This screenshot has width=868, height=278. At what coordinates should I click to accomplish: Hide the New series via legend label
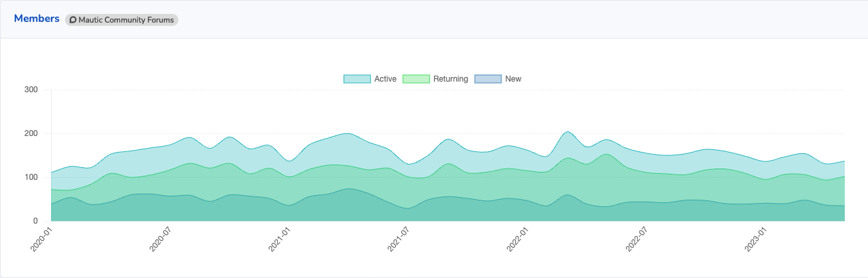click(513, 79)
